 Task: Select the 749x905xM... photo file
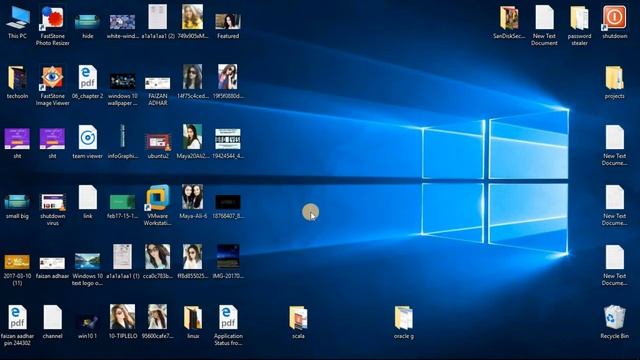coord(193,17)
